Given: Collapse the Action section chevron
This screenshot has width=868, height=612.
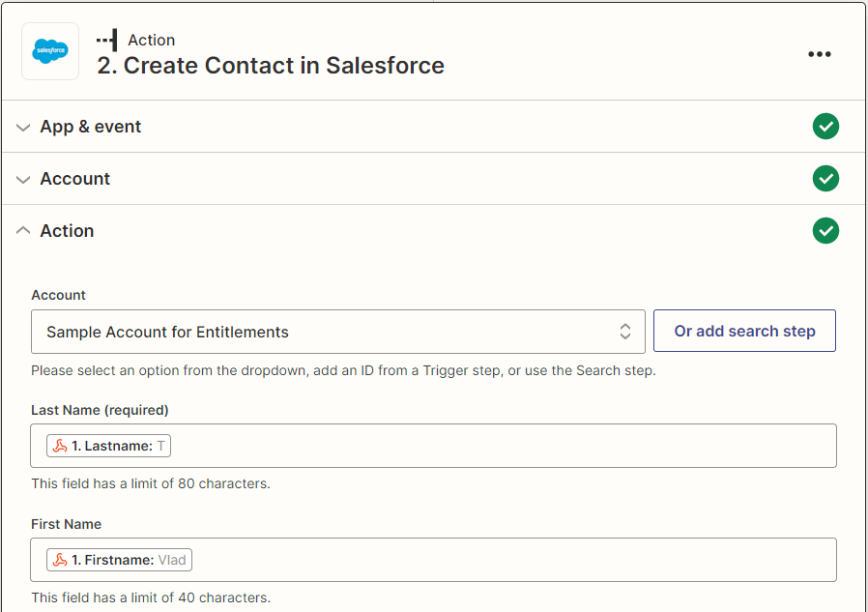Looking at the screenshot, I should (24, 231).
